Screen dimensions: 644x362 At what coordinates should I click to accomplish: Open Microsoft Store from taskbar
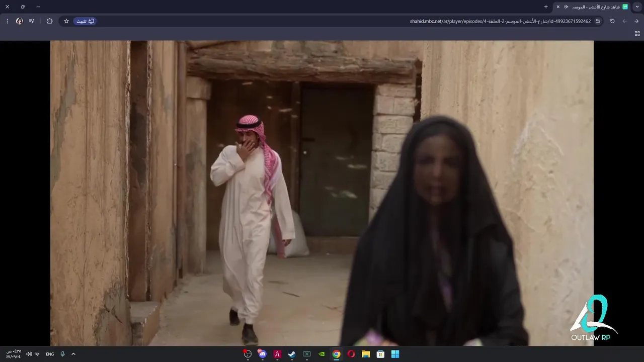pyautogui.click(x=381, y=354)
